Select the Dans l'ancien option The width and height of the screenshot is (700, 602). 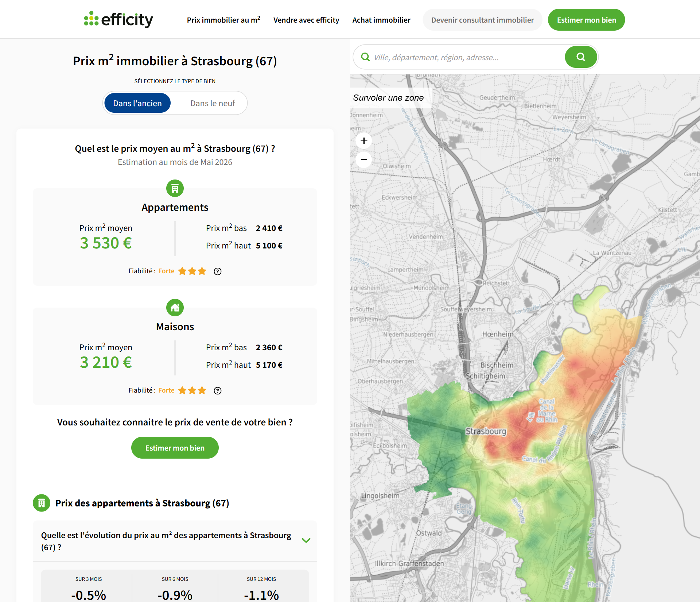point(137,103)
